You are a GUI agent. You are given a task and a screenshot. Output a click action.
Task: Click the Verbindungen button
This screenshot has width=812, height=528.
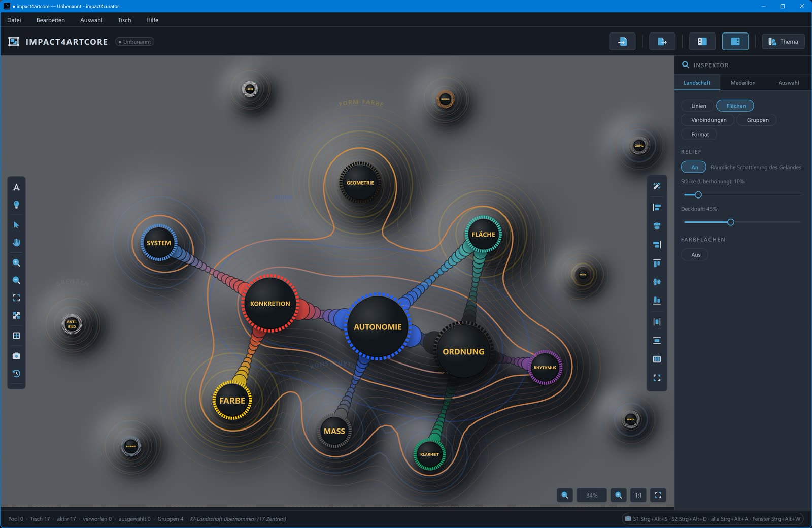click(708, 120)
